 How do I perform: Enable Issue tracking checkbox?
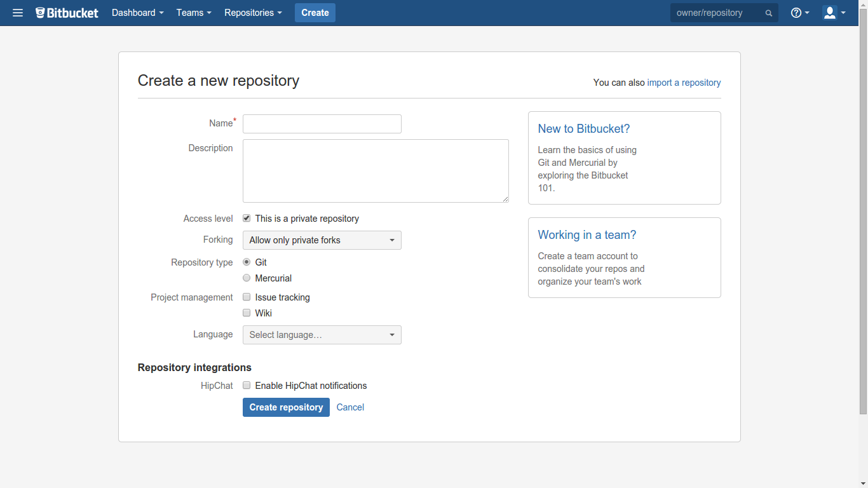(247, 297)
